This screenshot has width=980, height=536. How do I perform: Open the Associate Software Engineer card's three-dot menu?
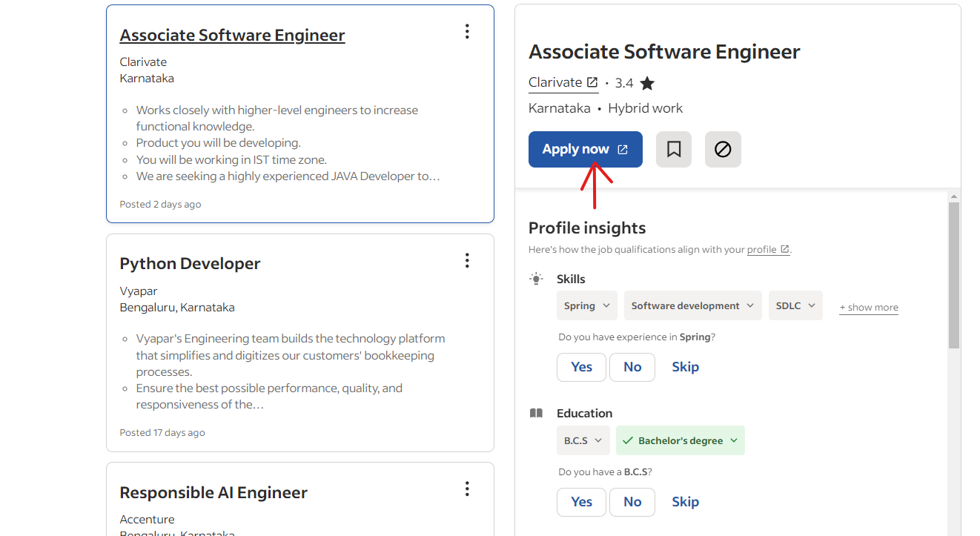coord(466,31)
